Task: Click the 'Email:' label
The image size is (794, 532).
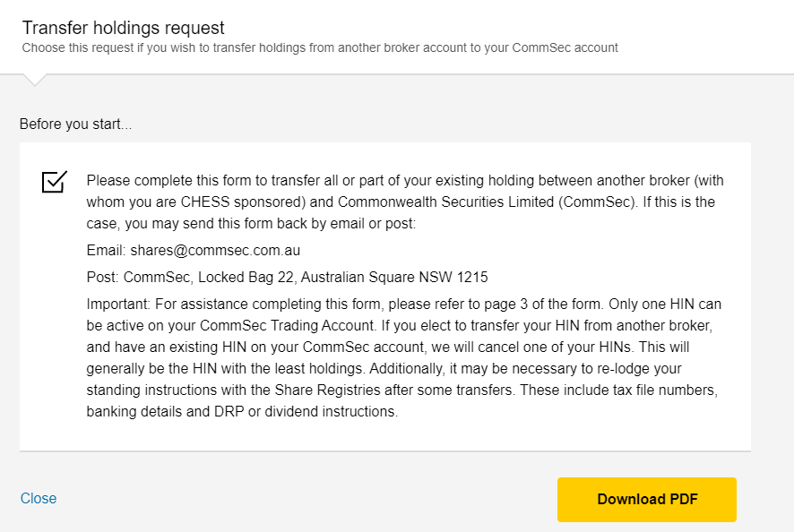Action: tap(107, 251)
